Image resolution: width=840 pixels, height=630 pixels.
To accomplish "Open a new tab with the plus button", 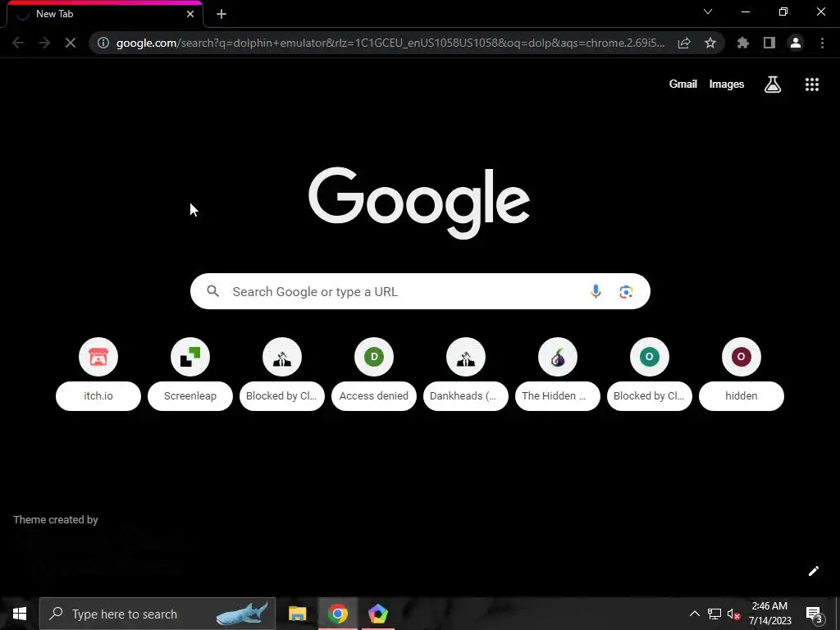I will (221, 14).
